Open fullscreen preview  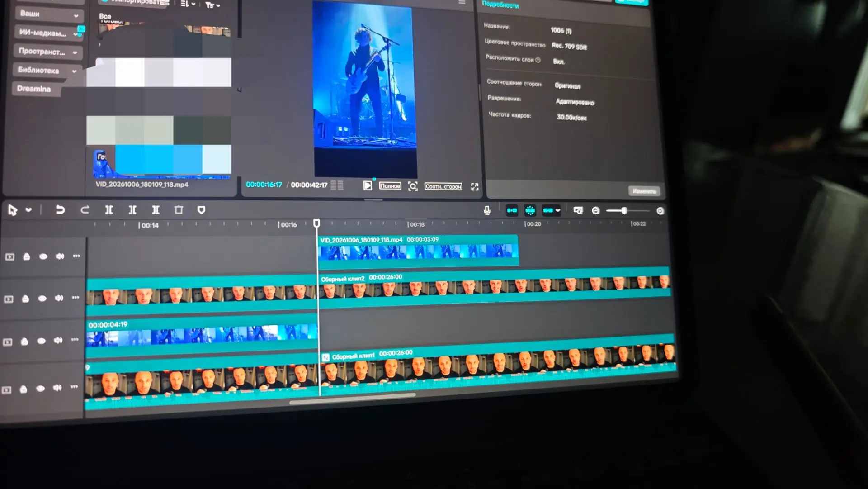point(475,187)
